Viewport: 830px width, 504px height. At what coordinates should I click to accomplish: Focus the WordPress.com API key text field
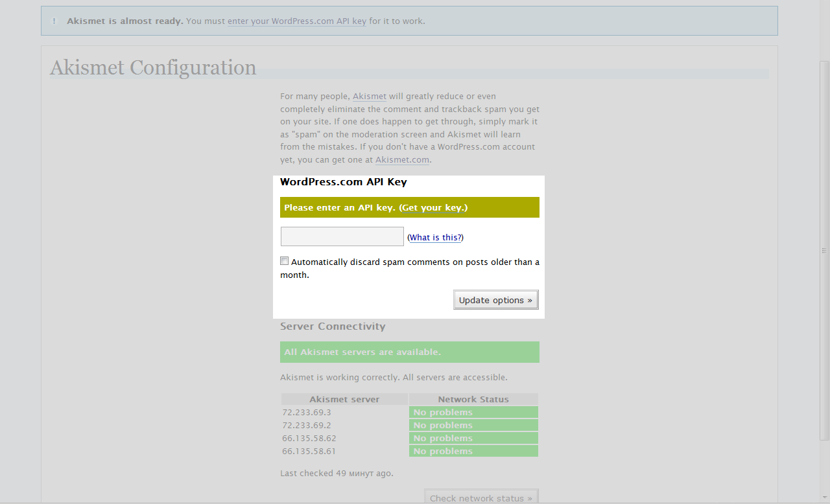click(342, 236)
